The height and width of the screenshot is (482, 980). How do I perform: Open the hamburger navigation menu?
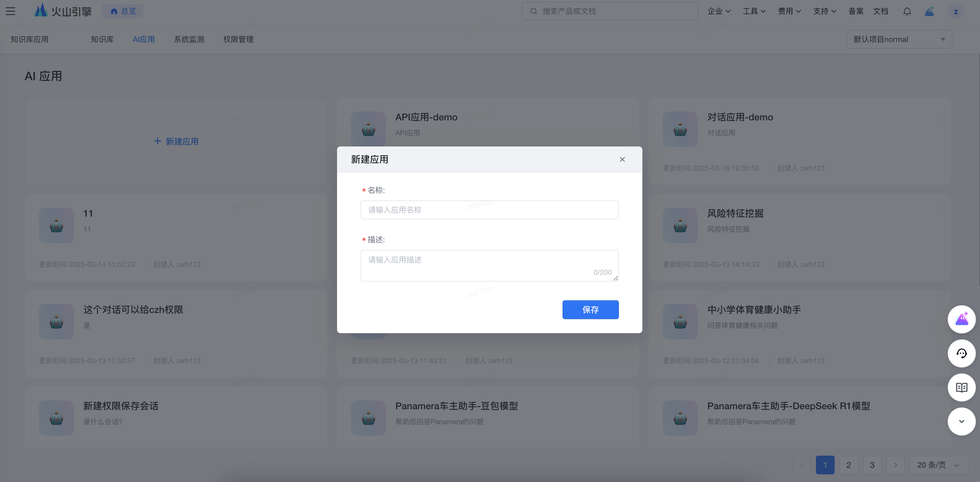tap(11, 11)
